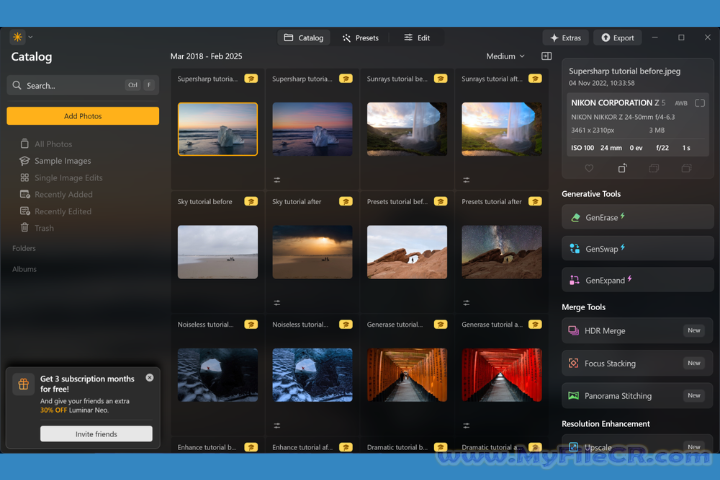This screenshot has height=480, width=720.
Task: Open the GenSwap tool
Action: [x=637, y=248]
